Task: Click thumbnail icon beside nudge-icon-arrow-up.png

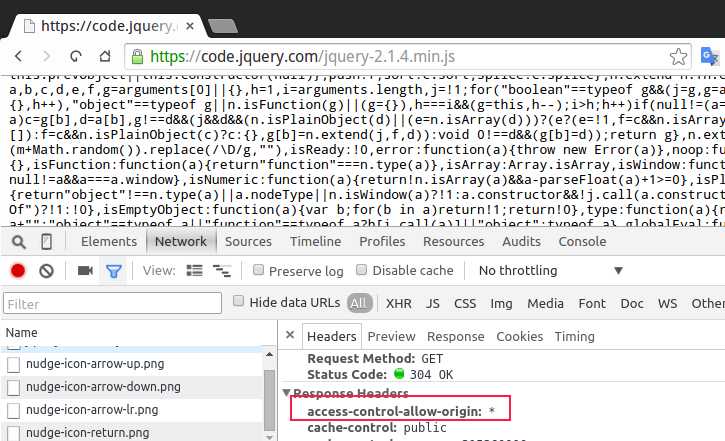Action: (13, 365)
